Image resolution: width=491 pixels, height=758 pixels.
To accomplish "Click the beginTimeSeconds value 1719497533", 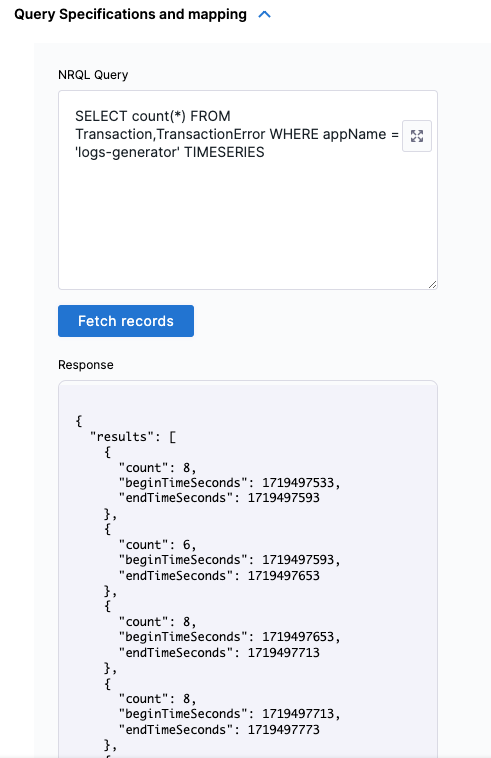I will tap(298, 483).
